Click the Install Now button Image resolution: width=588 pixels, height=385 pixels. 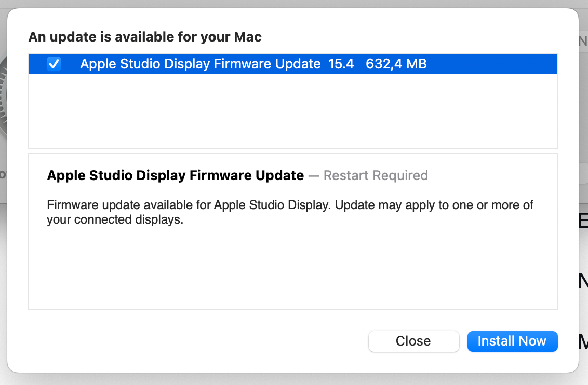point(512,341)
